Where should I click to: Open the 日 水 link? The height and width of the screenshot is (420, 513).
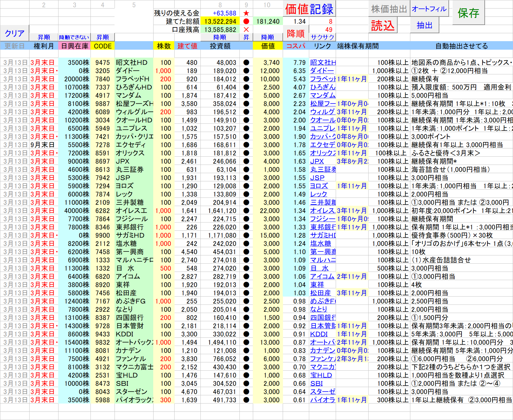[x=319, y=268]
